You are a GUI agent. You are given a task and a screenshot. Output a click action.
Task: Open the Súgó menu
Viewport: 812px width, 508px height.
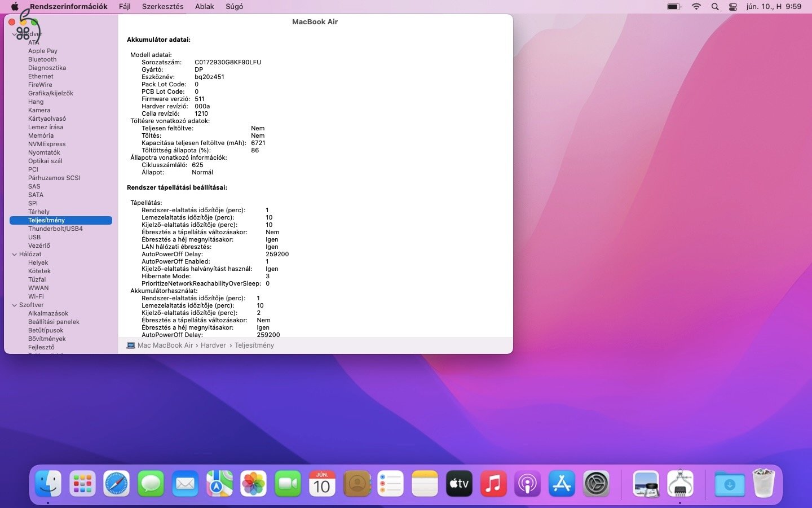pyautogui.click(x=235, y=7)
